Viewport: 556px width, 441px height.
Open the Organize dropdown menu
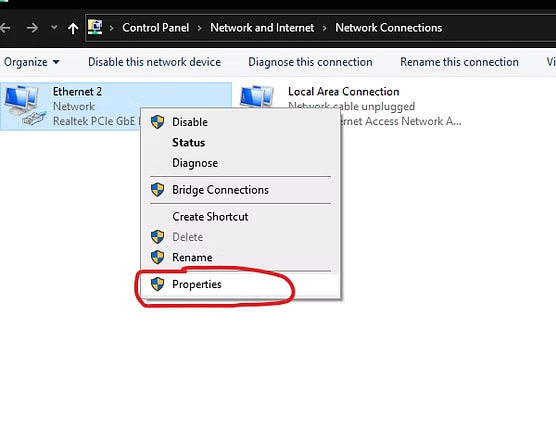(32, 62)
